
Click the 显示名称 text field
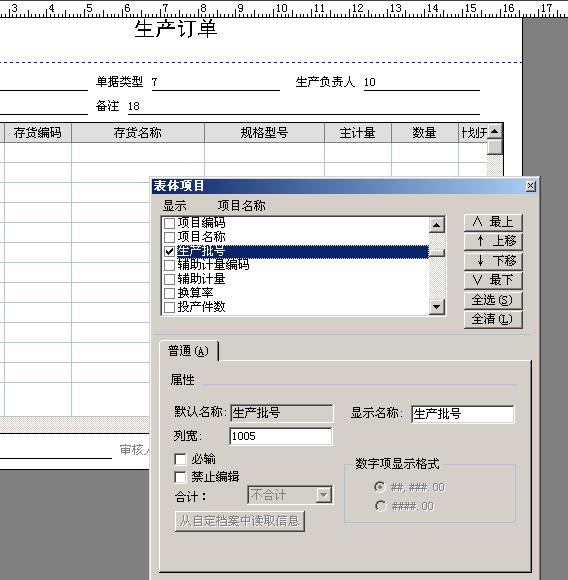tap(462, 414)
